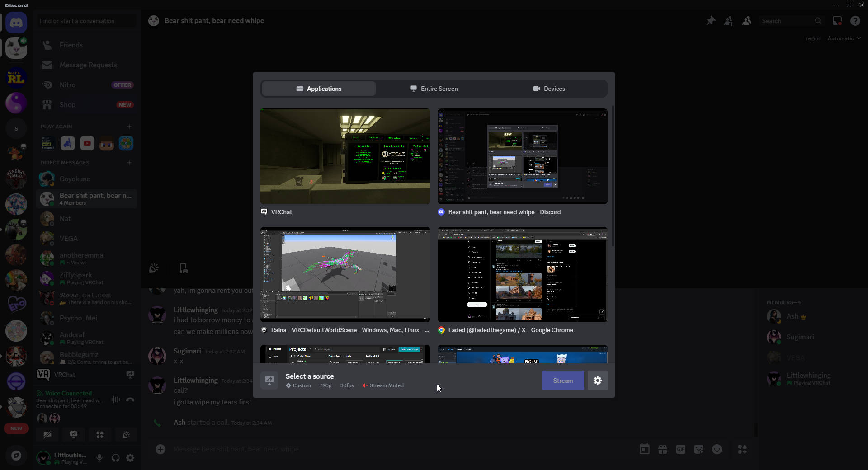868x470 pixels.
Task: Disconnect from the voice call
Action: 130,399
